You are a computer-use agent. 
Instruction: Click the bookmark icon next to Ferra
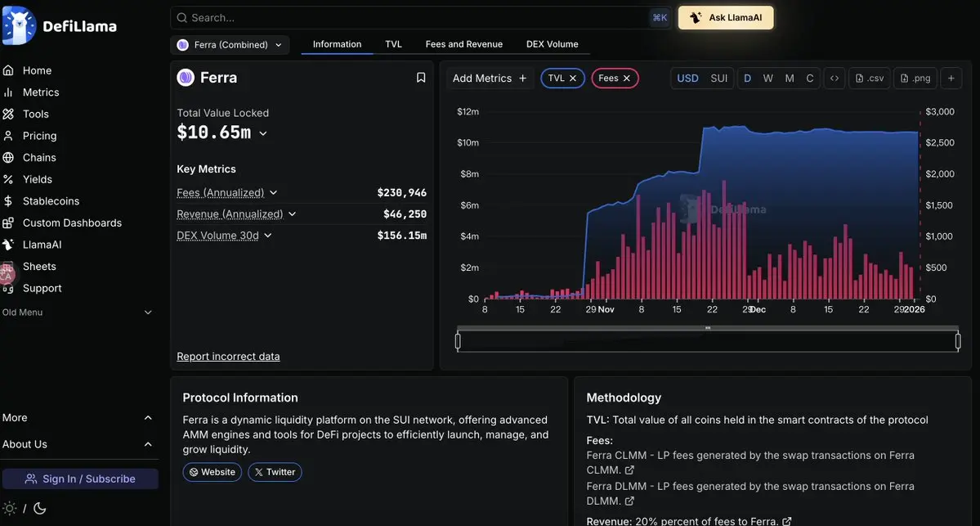(421, 78)
